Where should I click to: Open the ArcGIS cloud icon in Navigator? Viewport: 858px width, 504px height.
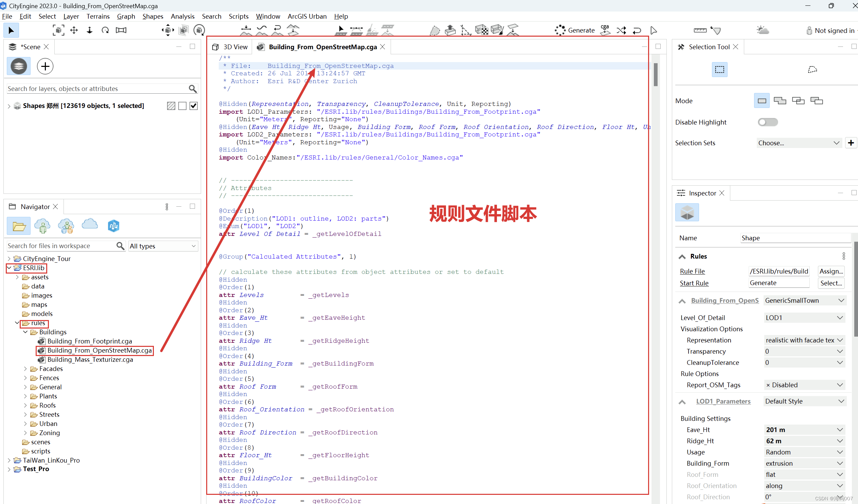(x=90, y=225)
